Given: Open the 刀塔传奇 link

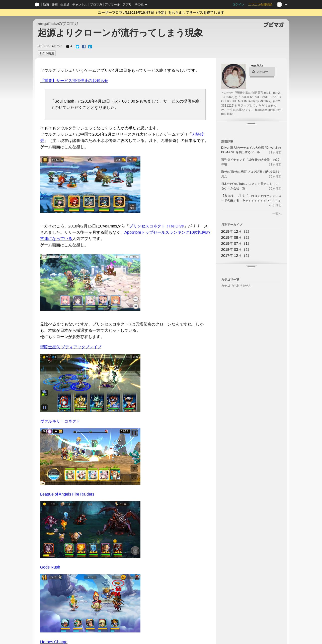Looking at the screenshot, I should click(x=198, y=134).
